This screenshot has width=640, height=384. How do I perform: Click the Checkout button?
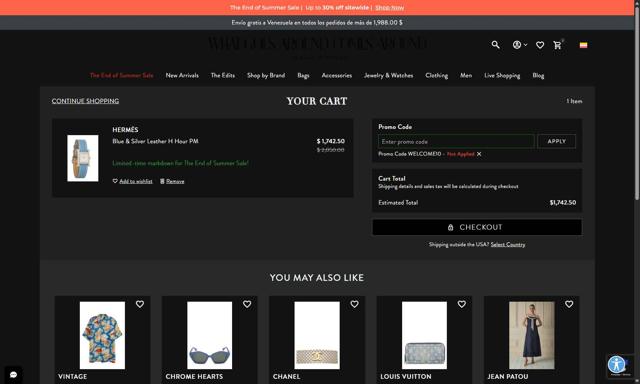click(477, 227)
